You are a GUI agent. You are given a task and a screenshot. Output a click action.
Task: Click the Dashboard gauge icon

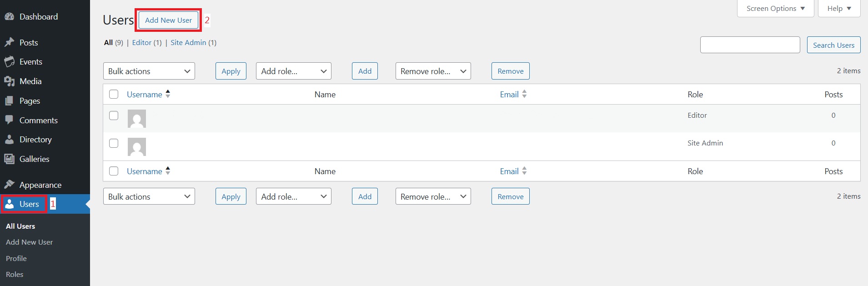(x=9, y=17)
